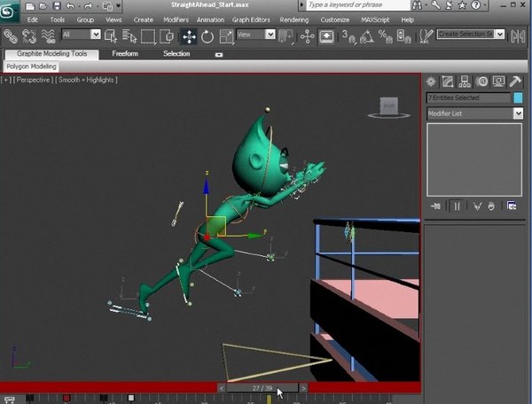
Task: Activate the Select Object tool
Action: tap(110, 36)
